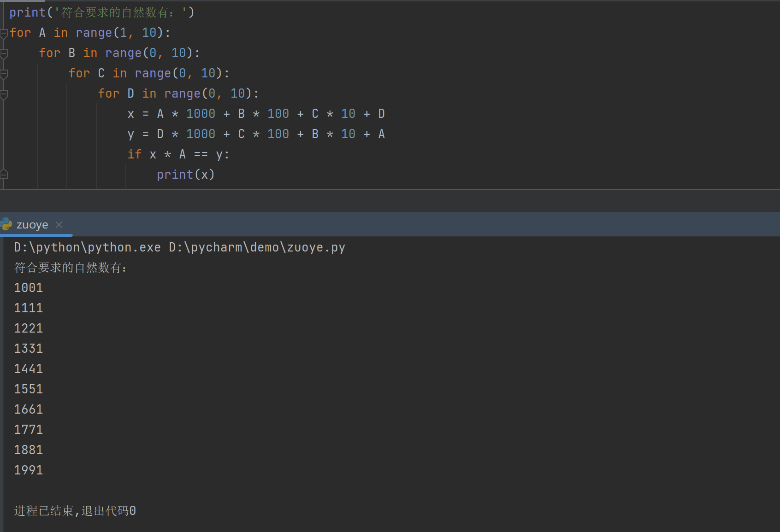
Task: Click the python.exe path in console output
Action: pos(85,247)
